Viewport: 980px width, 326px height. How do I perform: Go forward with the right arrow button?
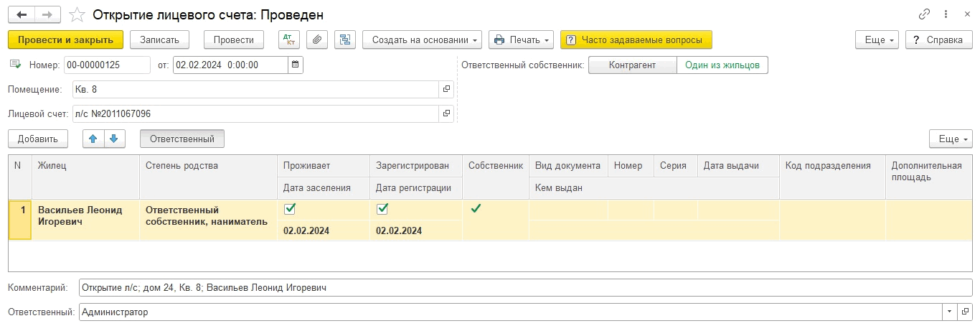click(x=48, y=14)
